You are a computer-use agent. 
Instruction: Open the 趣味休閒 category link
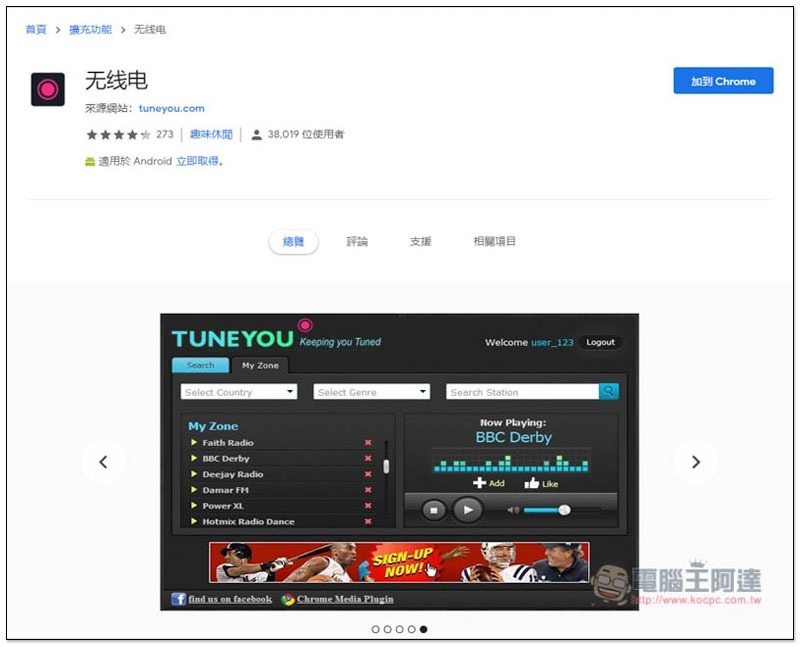(x=211, y=134)
